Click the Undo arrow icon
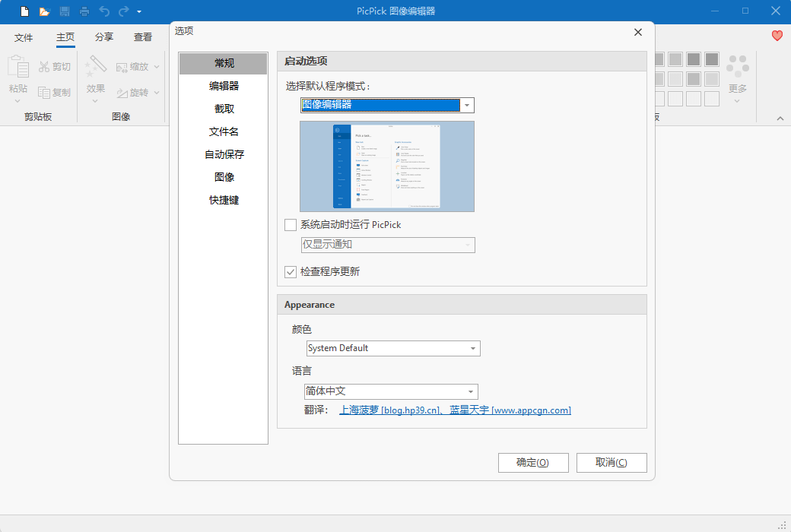The image size is (791, 532). pos(104,11)
